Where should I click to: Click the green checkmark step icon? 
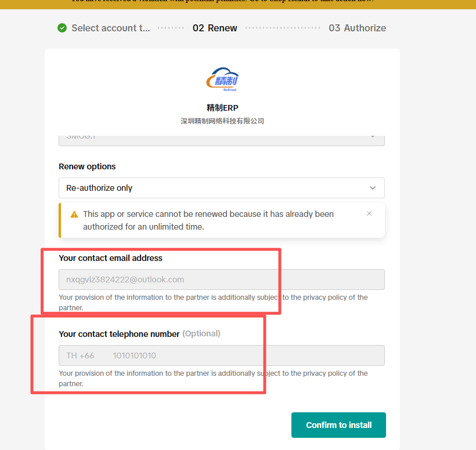point(62,28)
